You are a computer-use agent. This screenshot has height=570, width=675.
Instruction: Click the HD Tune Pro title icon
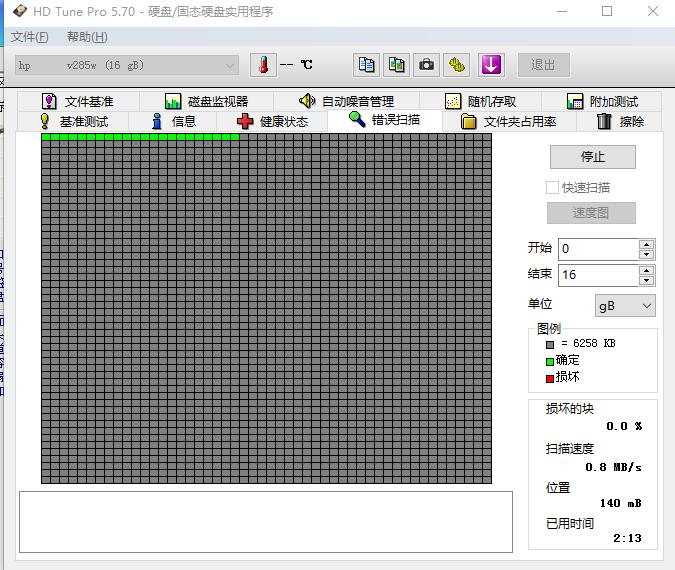[x=20, y=11]
